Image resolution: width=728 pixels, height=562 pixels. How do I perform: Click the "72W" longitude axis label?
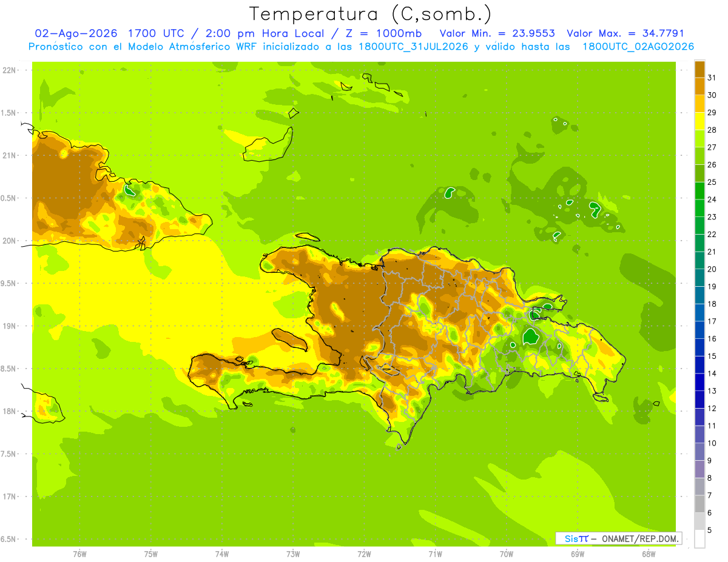[x=364, y=554]
